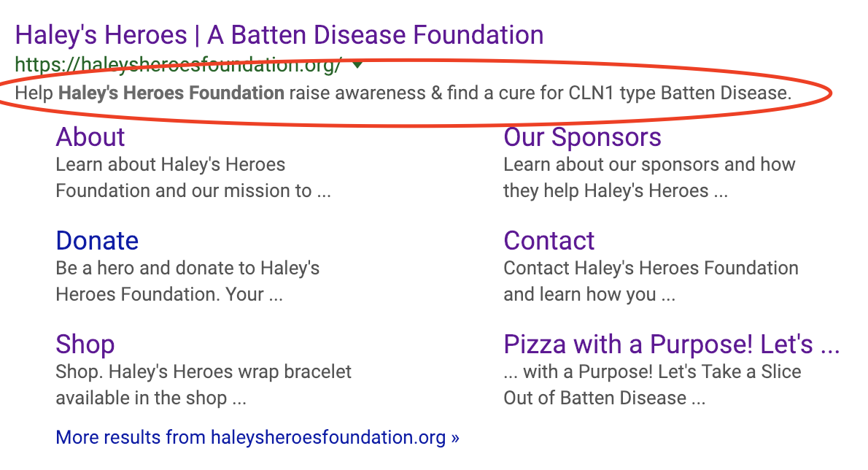Open the Shop sitelink
868x470 pixels.
click(x=85, y=344)
